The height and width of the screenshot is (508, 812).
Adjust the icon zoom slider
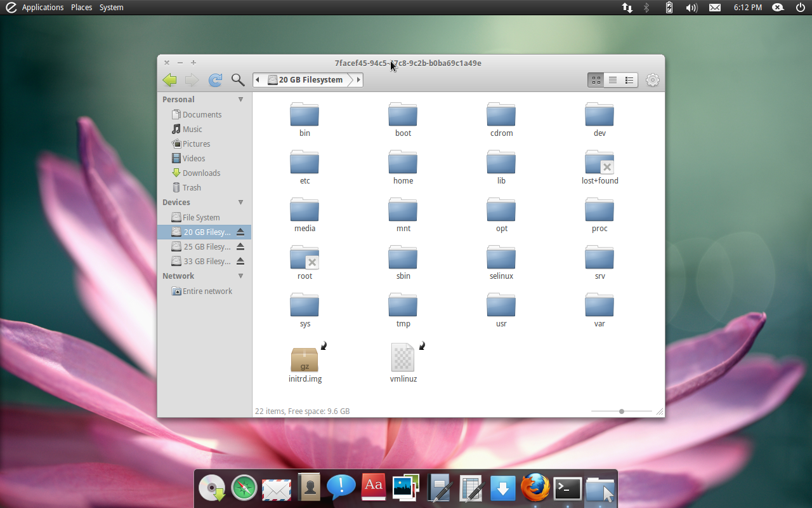(x=622, y=411)
